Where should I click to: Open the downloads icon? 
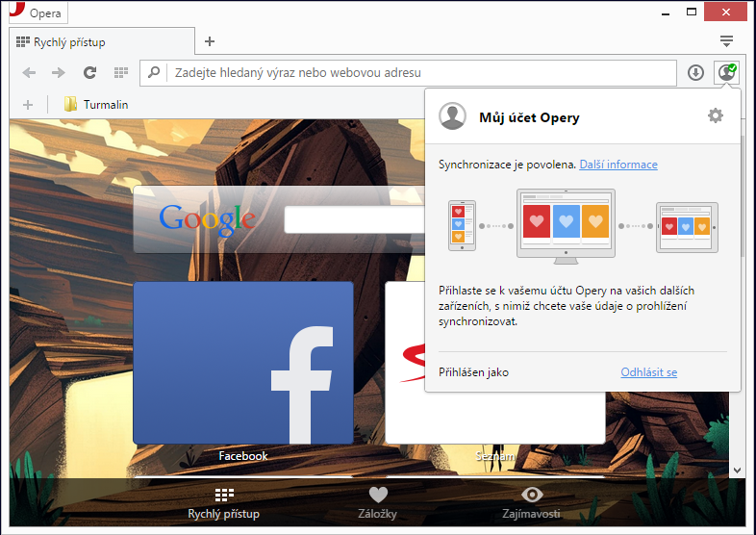pyautogui.click(x=695, y=73)
